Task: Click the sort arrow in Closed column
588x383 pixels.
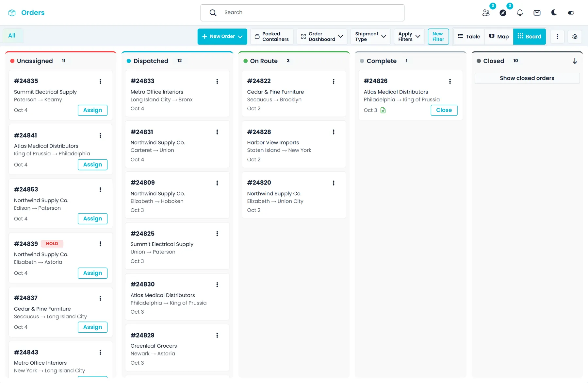Action: click(x=575, y=61)
